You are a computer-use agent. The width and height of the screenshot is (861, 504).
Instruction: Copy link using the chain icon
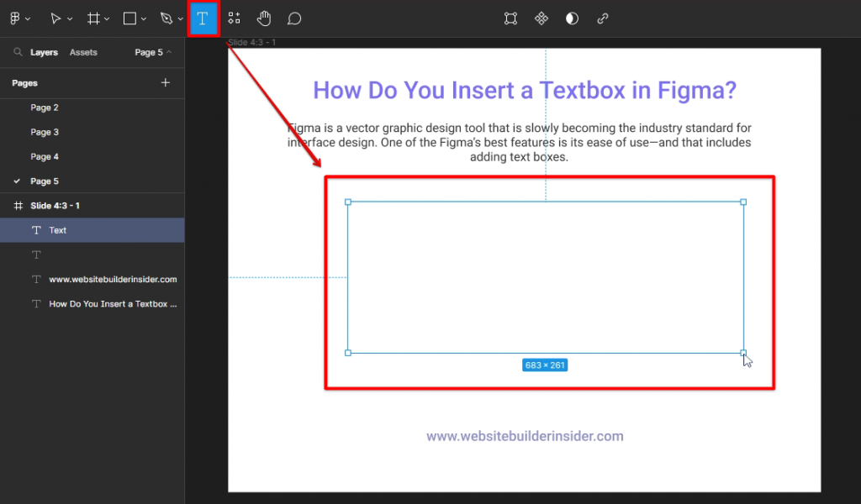[x=602, y=18]
